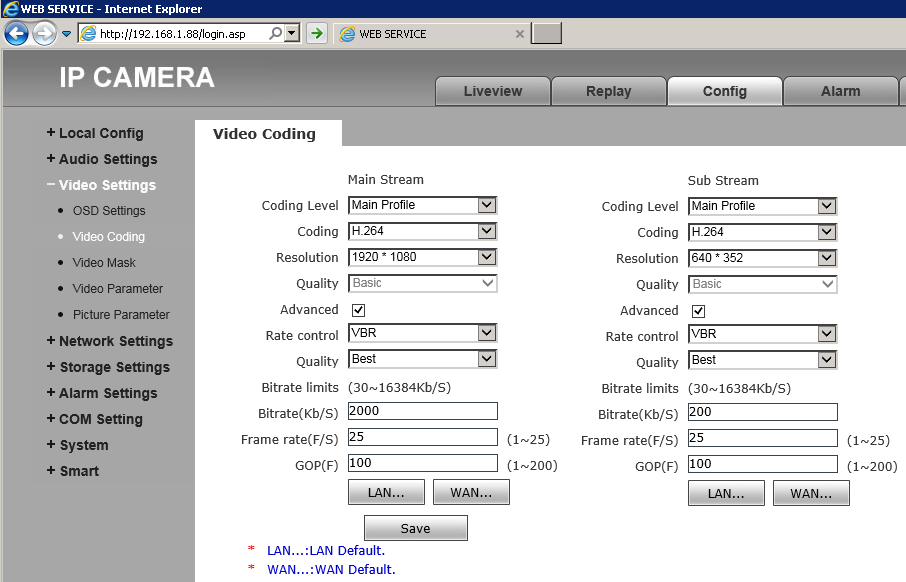906x582 pixels.
Task: Click the browser Forward arrow button
Action: [x=44, y=34]
